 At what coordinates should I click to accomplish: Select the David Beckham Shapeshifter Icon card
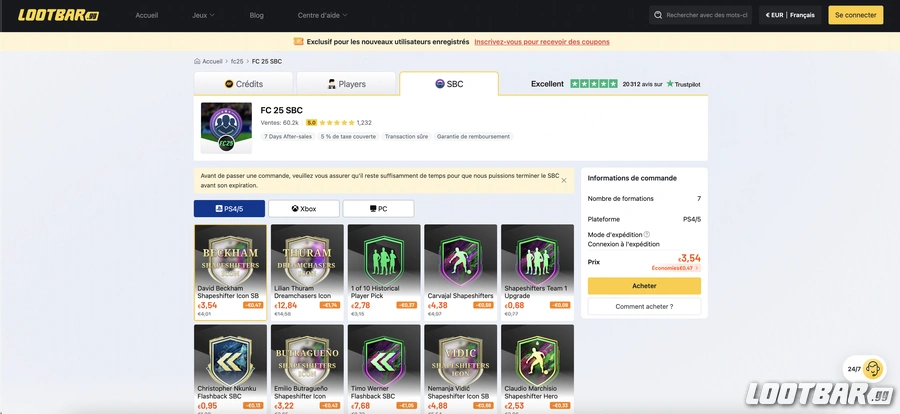230,272
